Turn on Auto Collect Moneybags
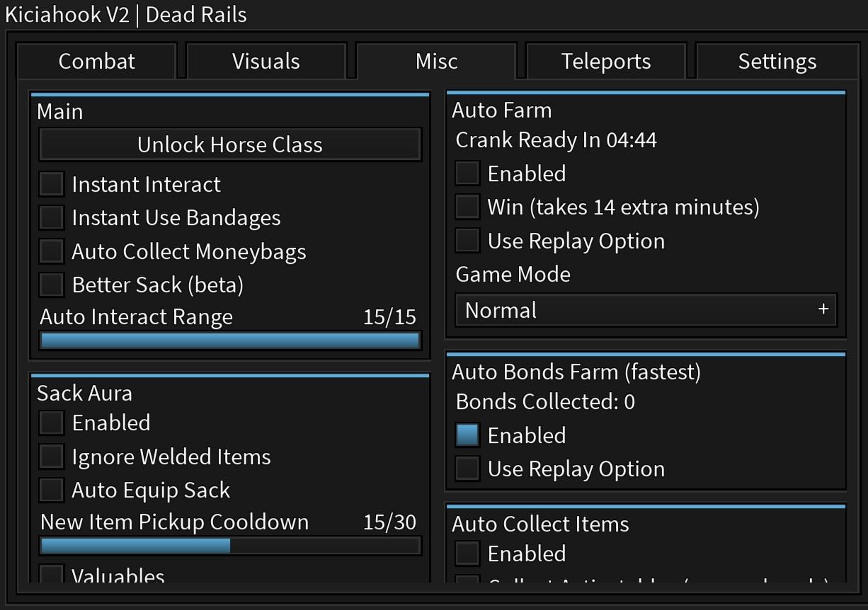Image resolution: width=868 pixels, height=610 pixels. (x=52, y=251)
